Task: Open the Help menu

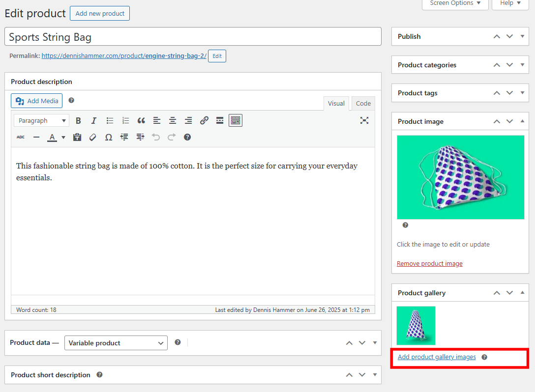Action: click(x=510, y=3)
